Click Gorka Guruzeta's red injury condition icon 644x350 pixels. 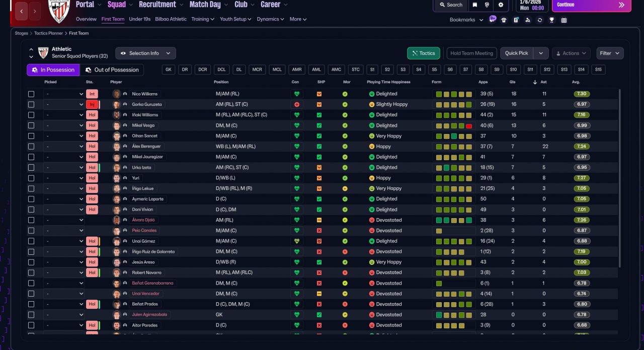297,105
